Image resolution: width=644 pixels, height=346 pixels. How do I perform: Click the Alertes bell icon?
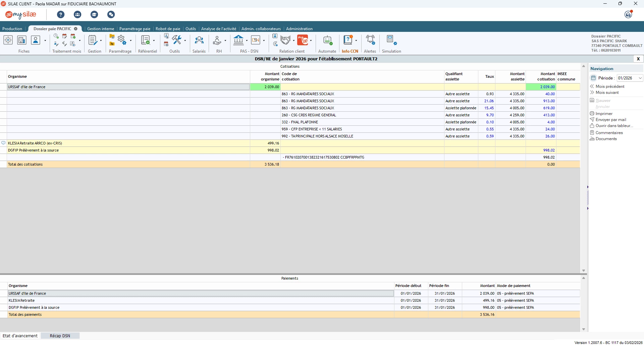tap(370, 40)
